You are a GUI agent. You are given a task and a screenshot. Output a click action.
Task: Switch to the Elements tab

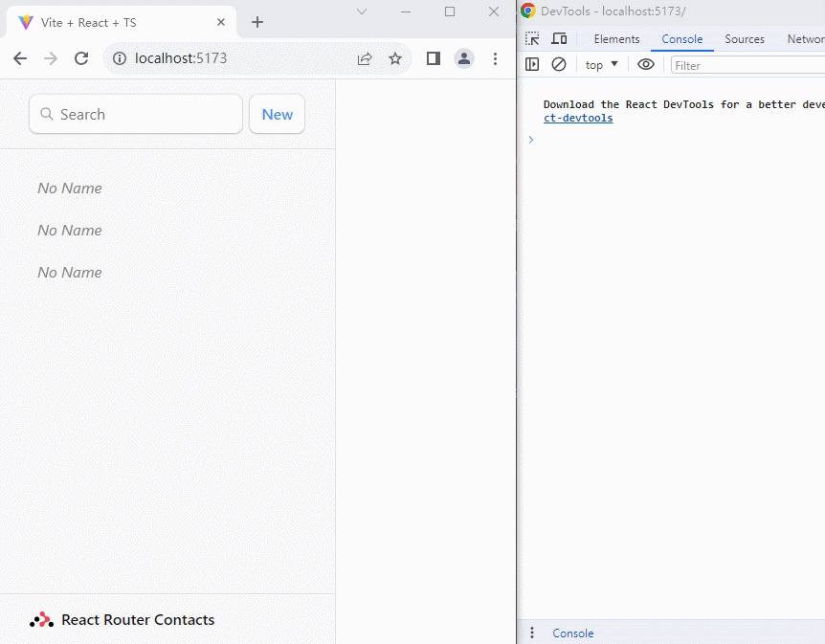616,39
